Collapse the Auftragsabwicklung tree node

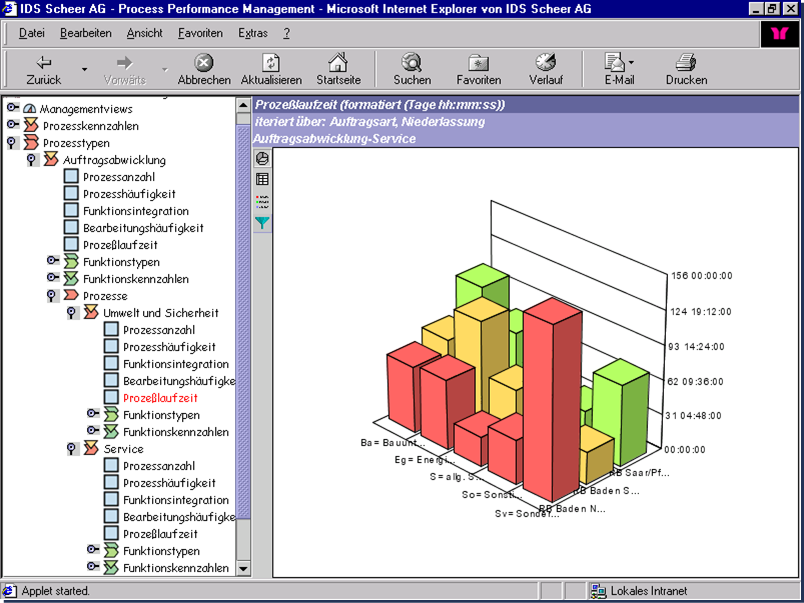point(33,159)
